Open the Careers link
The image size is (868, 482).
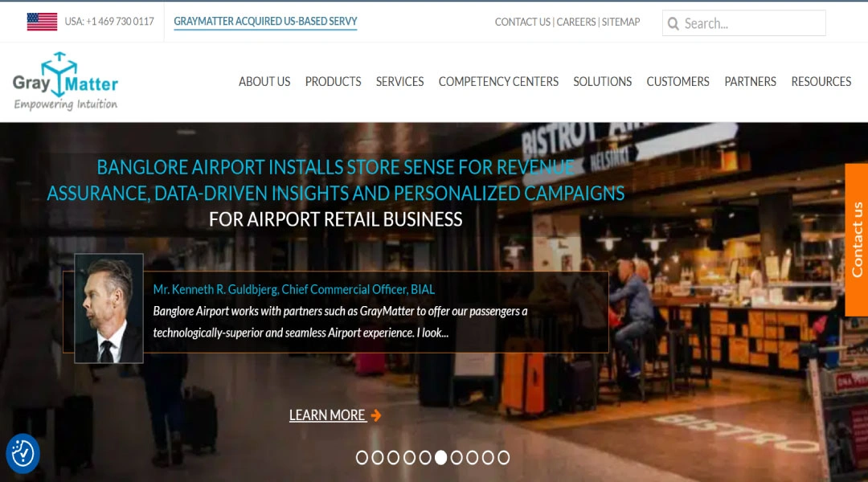point(575,22)
